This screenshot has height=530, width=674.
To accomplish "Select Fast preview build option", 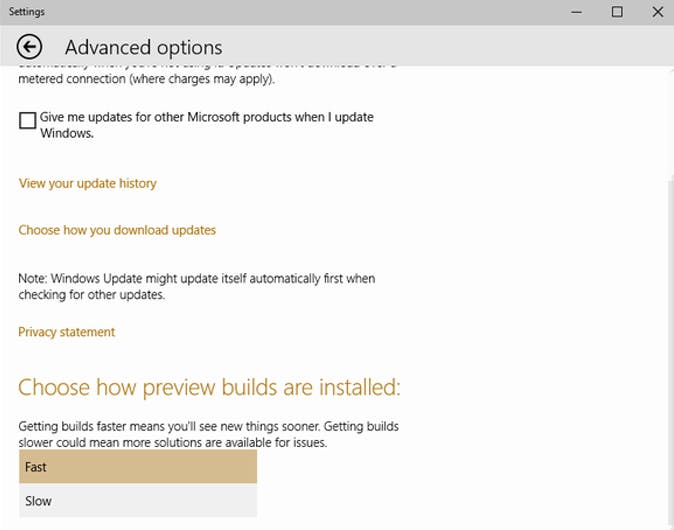I will pos(138,467).
